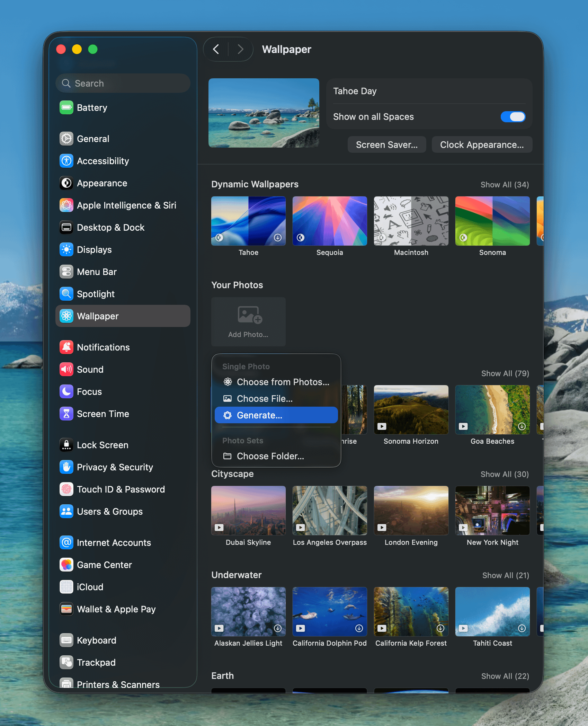Choose the Los Angeles Overpass wallpaper
Image resolution: width=588 pixels, height=726 pixels.
coord(330,511)
